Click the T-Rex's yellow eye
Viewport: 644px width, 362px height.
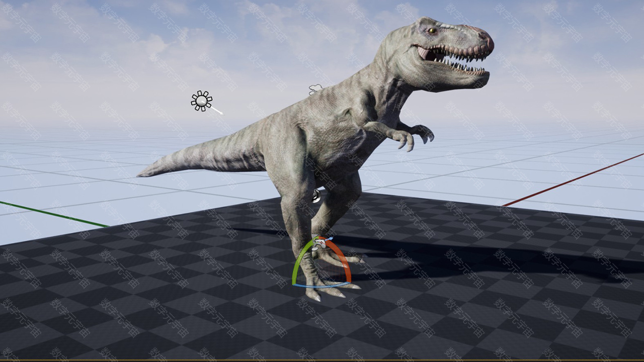click(x=432, y=31)
